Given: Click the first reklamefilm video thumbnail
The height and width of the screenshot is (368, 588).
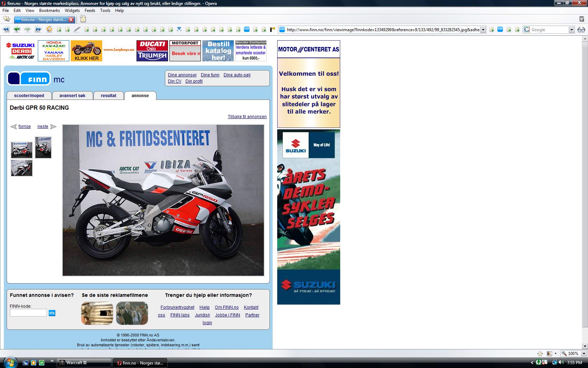Looking at the screenshot, I should pos(97,313).
